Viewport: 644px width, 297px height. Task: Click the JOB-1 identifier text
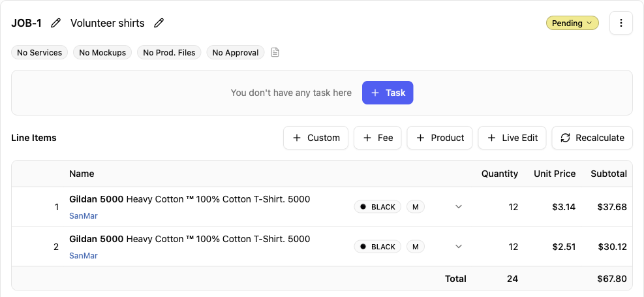[x=26, y=23]
